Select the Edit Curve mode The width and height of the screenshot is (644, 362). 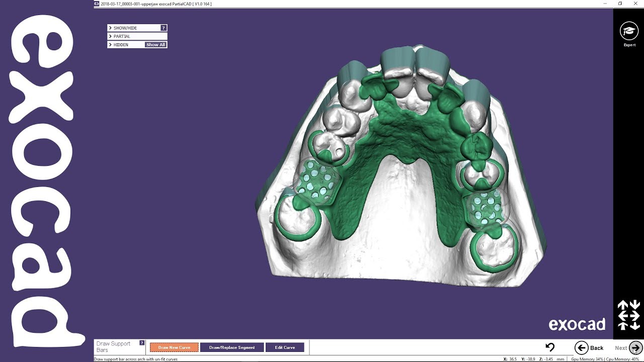pos(285,347)
